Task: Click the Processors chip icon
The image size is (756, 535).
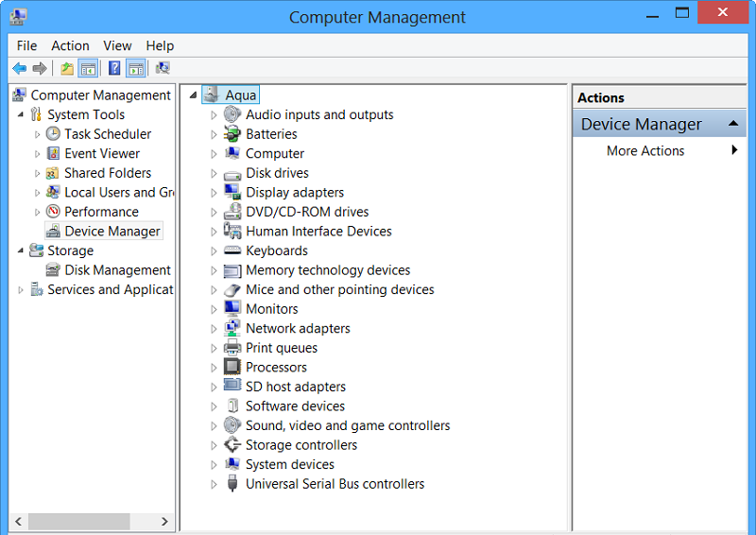Action: click(x=232, y=367)
